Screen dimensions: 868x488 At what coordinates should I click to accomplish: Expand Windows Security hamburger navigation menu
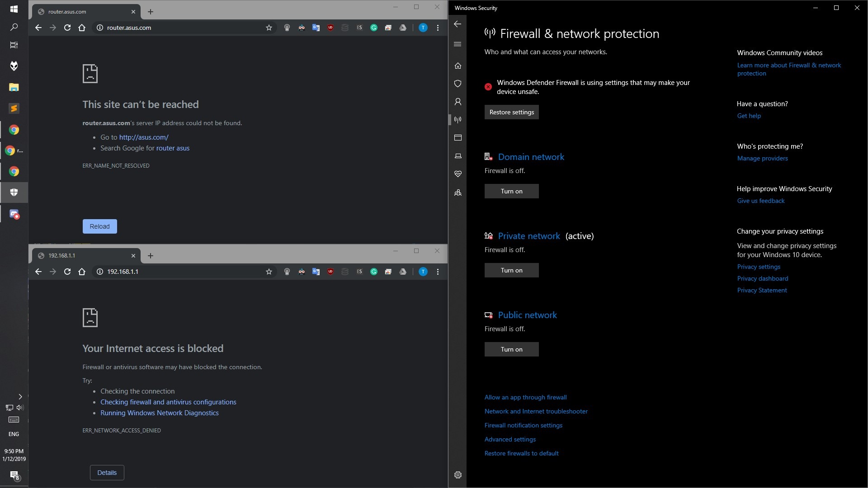tap(458, 44)
